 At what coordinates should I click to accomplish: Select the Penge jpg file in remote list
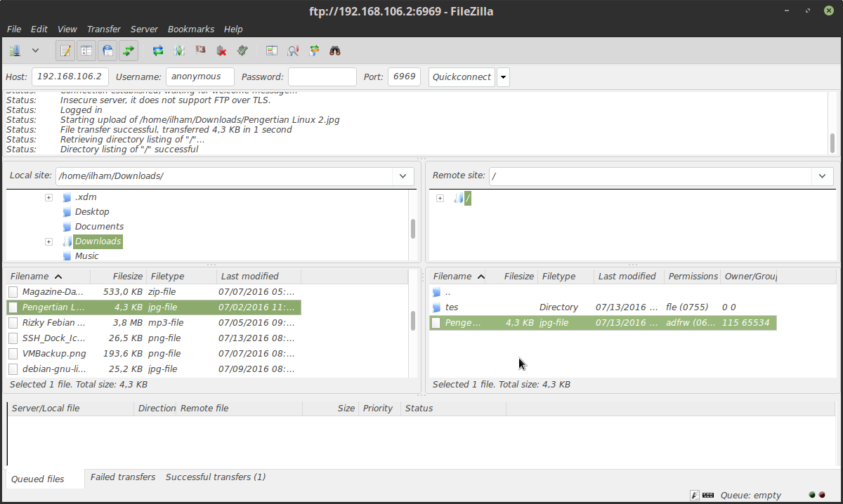point(603,323)
